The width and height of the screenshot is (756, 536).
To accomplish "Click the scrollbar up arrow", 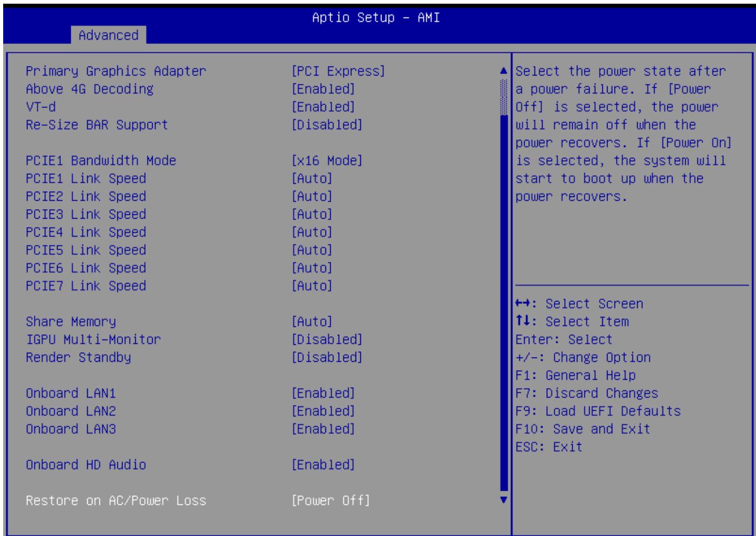I will point(503,71).
